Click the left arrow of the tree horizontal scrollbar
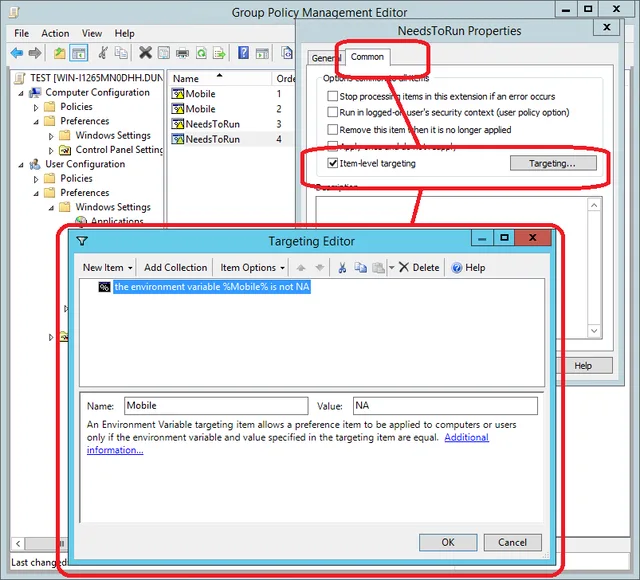 pos(18,544)
